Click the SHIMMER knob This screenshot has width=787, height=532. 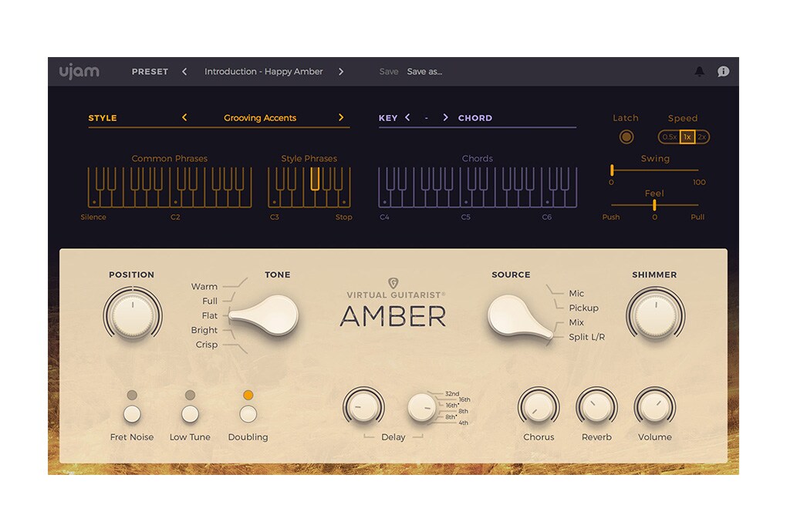coord(655,316)
